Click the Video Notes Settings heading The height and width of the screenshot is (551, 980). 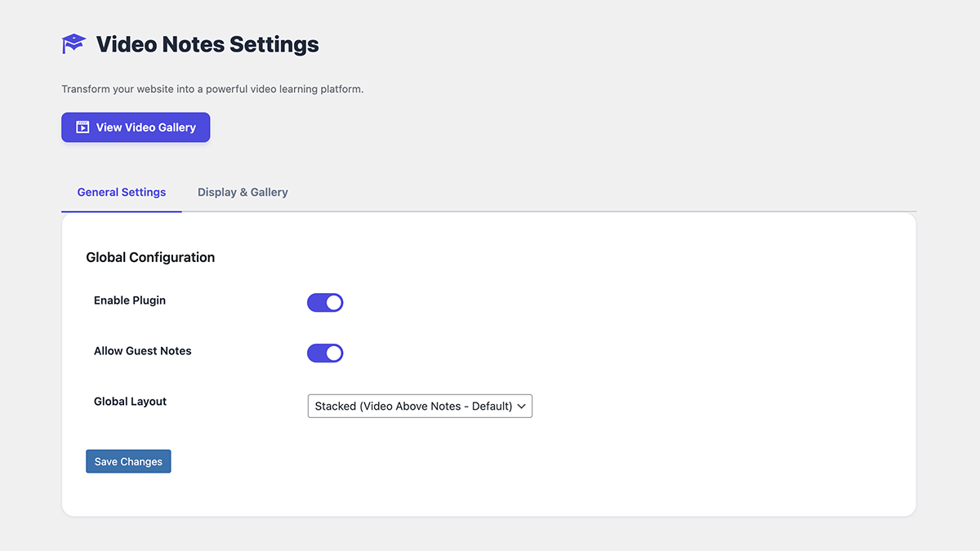click(207, 44)
